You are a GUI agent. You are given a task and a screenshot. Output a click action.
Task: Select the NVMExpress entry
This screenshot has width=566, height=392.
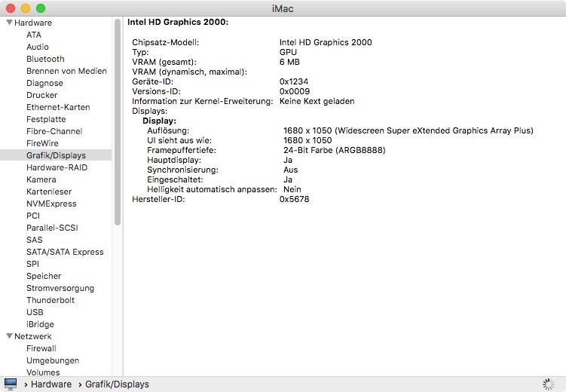click(x=51, y=204)
